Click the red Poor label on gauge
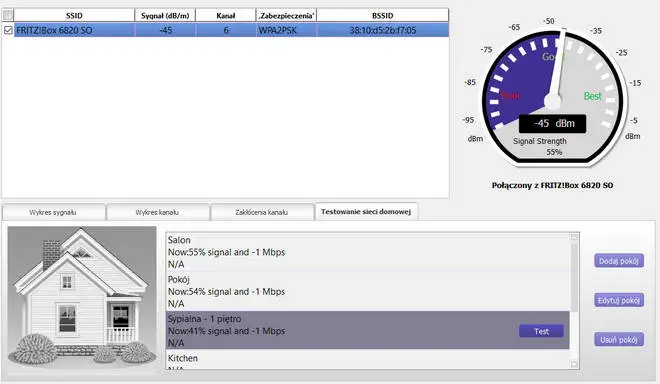Viewport: 660px width, 384px height. [x=510, y=96]
